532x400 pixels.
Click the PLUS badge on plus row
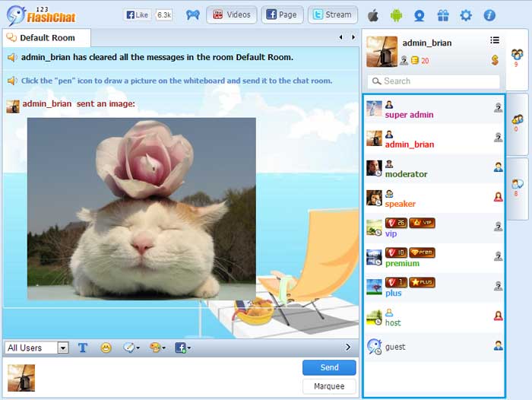click(x=422, y=282)
